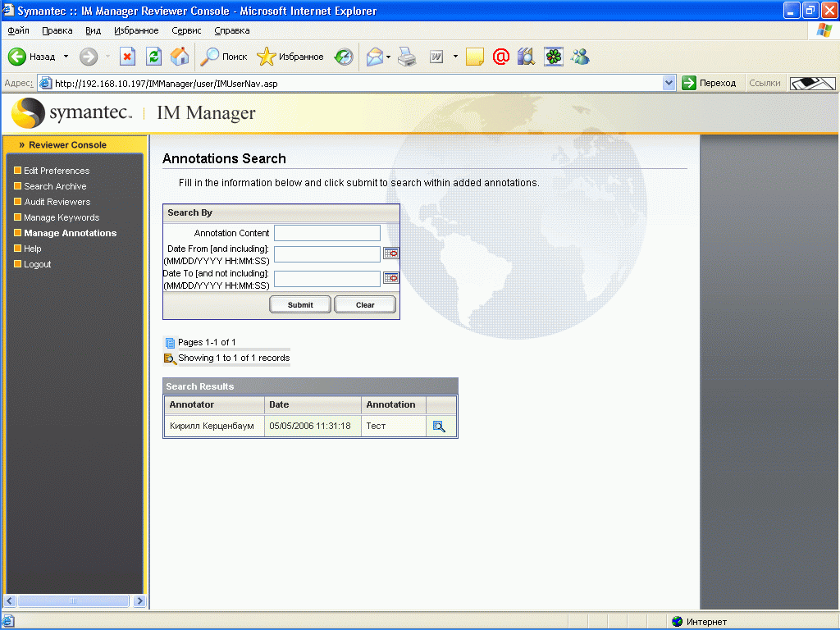Select the 05/05/2006 11:31:18 date cell
Image resolution: width=840 pixels, height=630 pixels.
(x=313, y=426)
